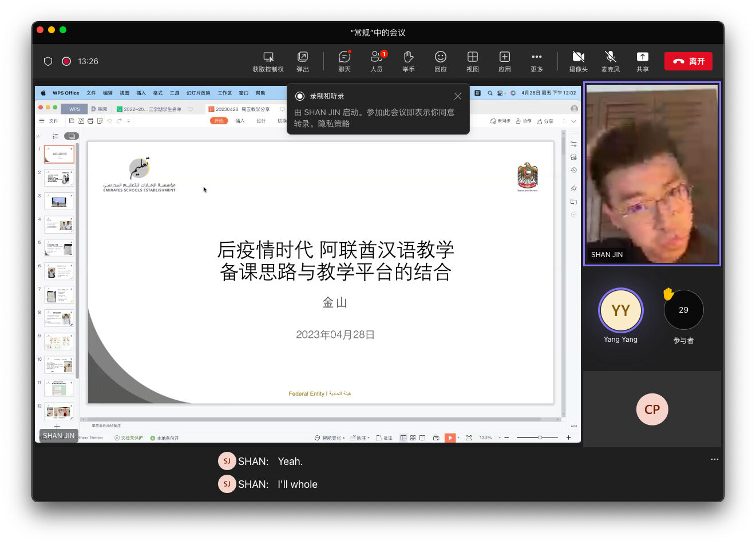Open the 应用 apps menu

(x=504, y=62)
